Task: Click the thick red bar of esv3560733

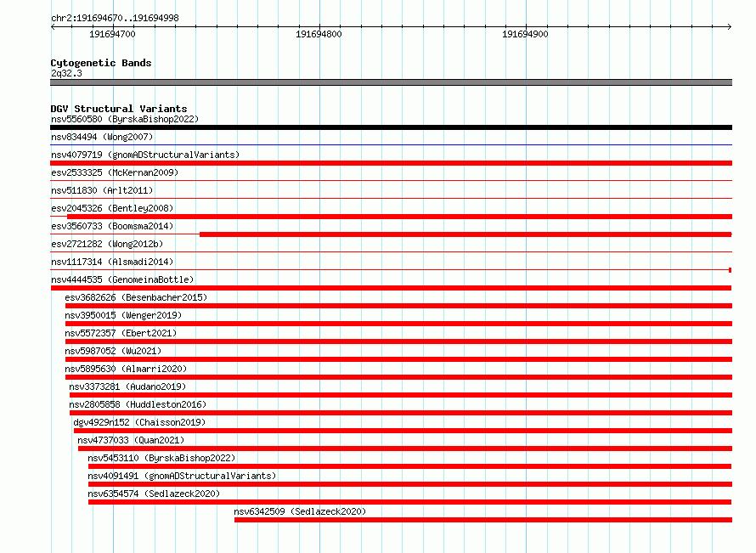Action: (x=465, y=234)
